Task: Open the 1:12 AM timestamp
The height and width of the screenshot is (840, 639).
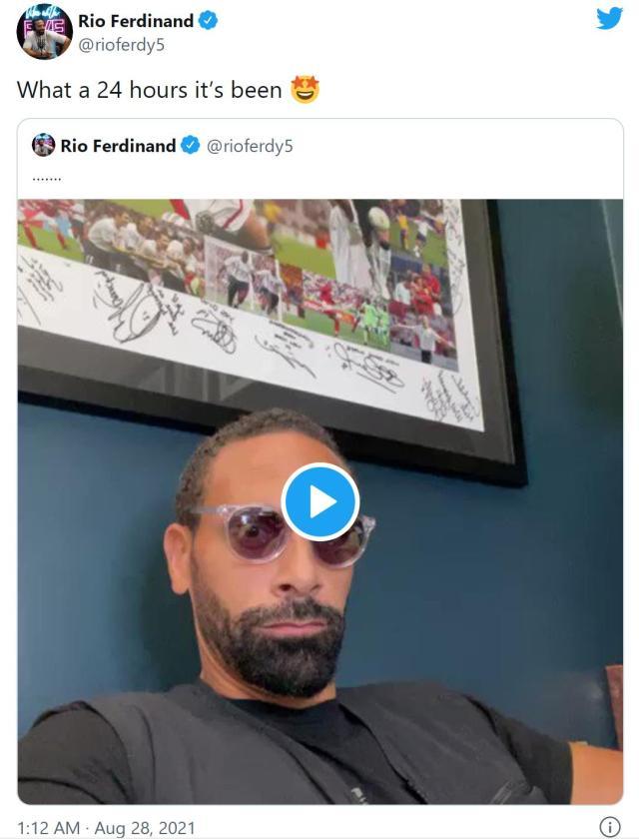Action: [50, 828]
